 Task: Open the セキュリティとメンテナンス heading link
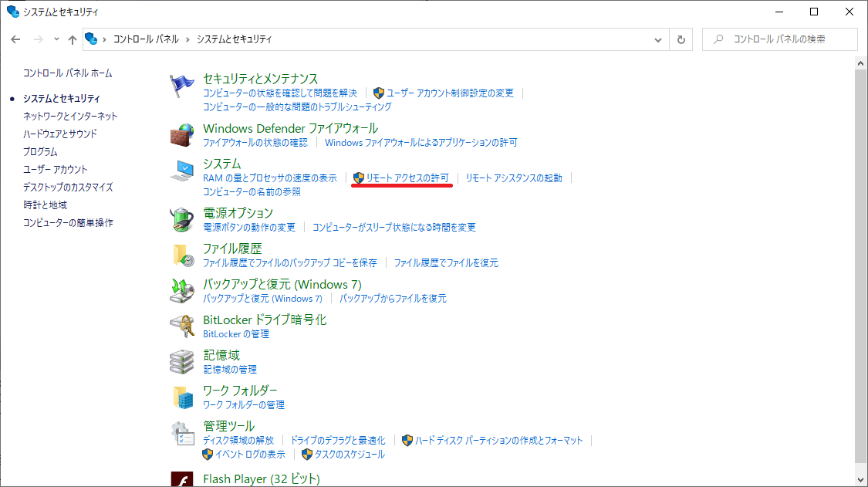(260, 79)
